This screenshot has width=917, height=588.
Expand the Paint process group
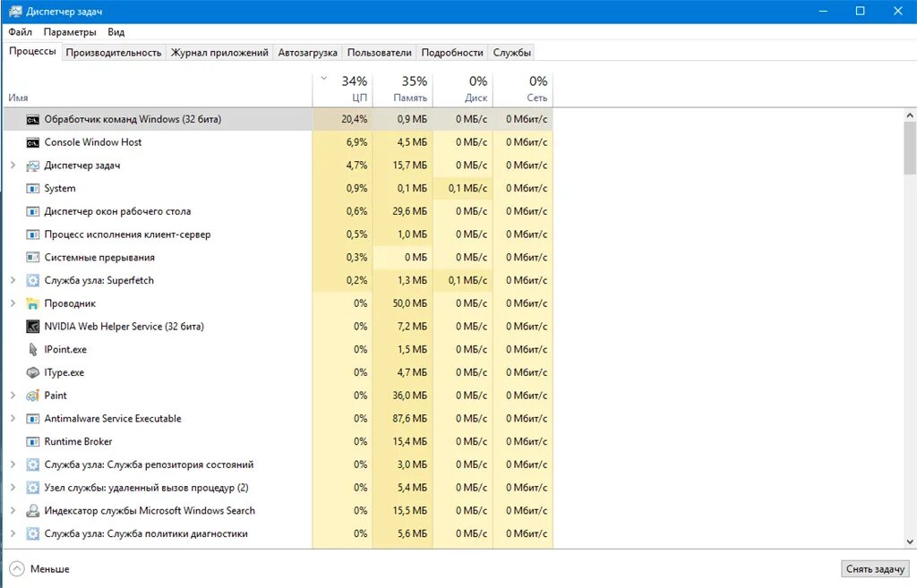(13, 396)
